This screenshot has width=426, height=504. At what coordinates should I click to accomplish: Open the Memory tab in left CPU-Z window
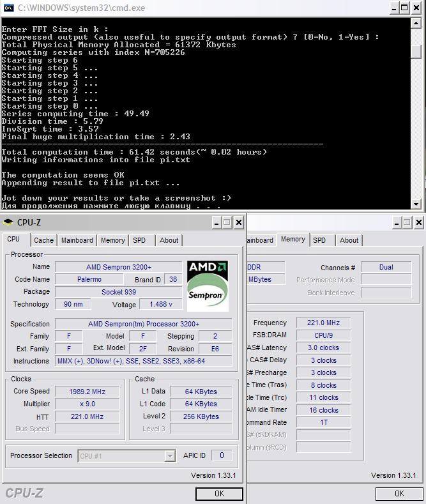click(113, 240)
